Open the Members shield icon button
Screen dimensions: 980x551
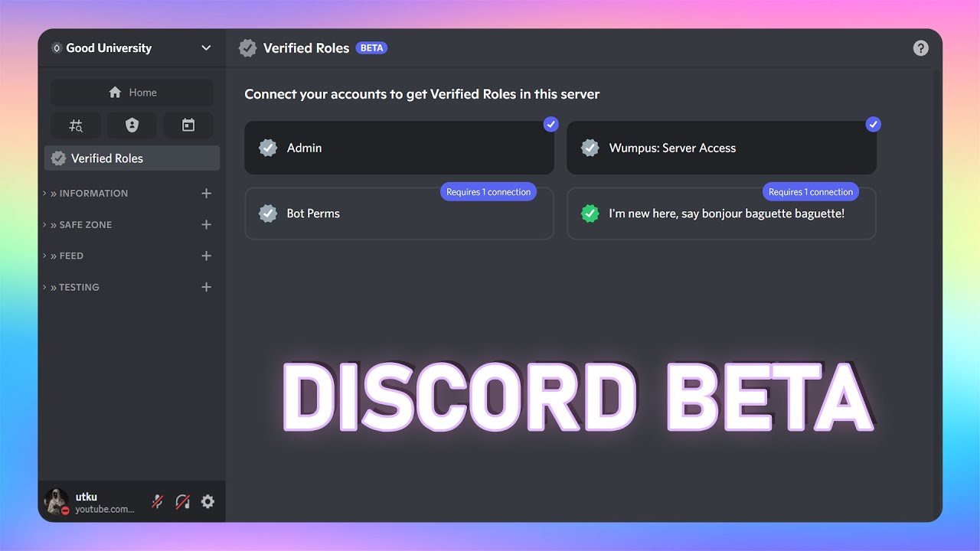[132, 126]
